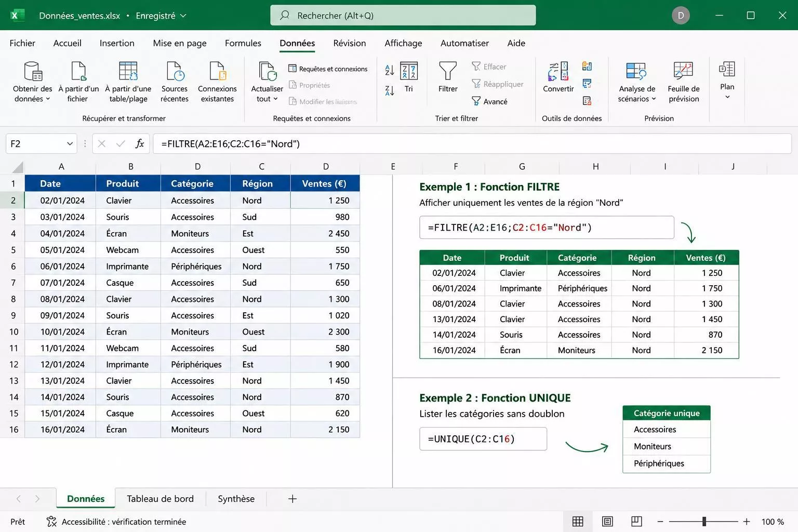The image size is (798, 532).
Task: Open Avancé filter options
Action: point(489,101)
